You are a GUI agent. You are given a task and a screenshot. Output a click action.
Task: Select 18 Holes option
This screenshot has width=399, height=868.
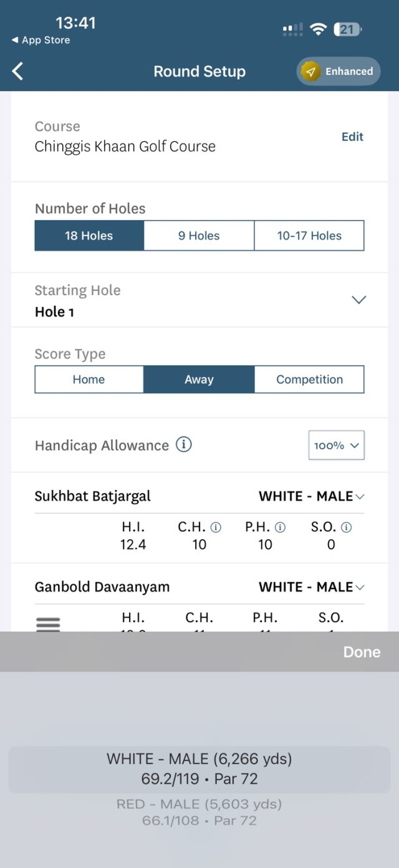click(x=89, y=236)
